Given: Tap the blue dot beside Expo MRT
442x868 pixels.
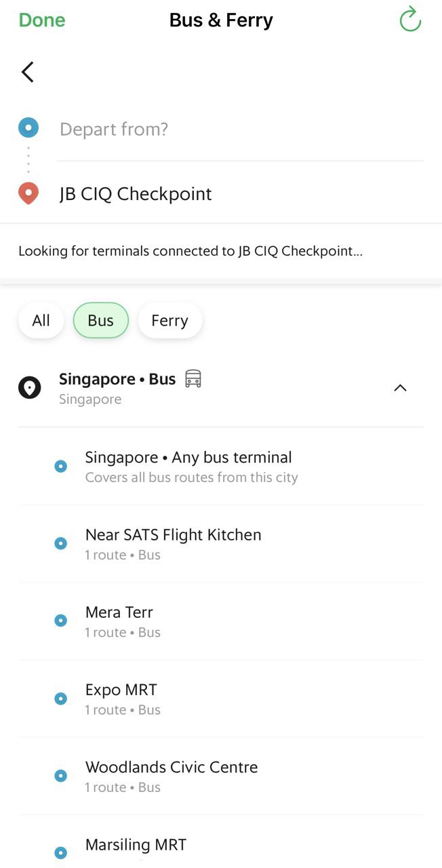Looking at the screenshot, I should pyautogui.click(x=61, y=698).
